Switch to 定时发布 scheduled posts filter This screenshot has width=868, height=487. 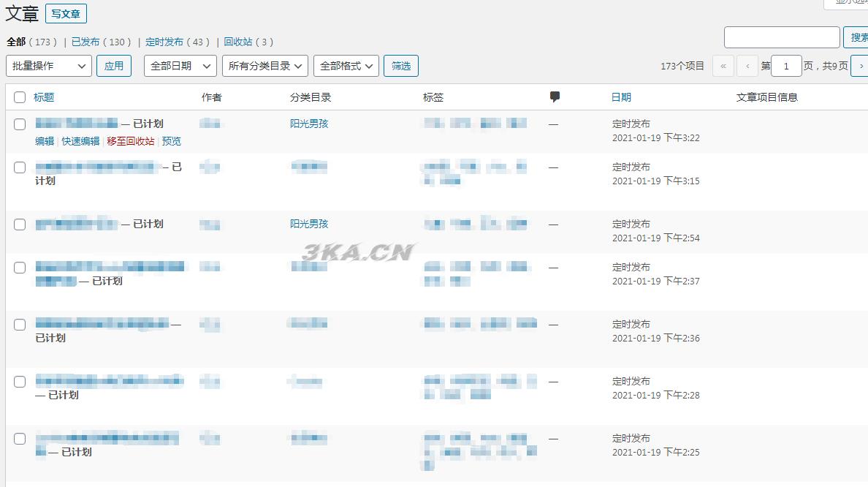pos(164,42)
